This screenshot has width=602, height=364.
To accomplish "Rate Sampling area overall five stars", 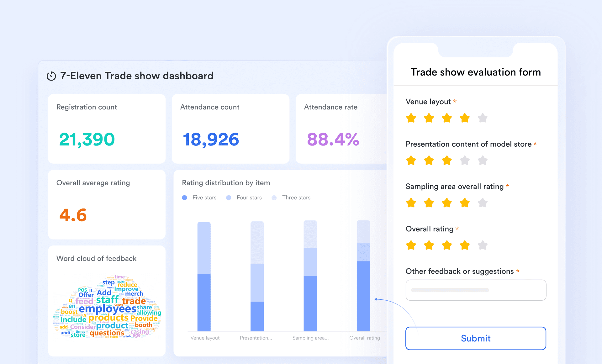I will (x=483, y=203).
